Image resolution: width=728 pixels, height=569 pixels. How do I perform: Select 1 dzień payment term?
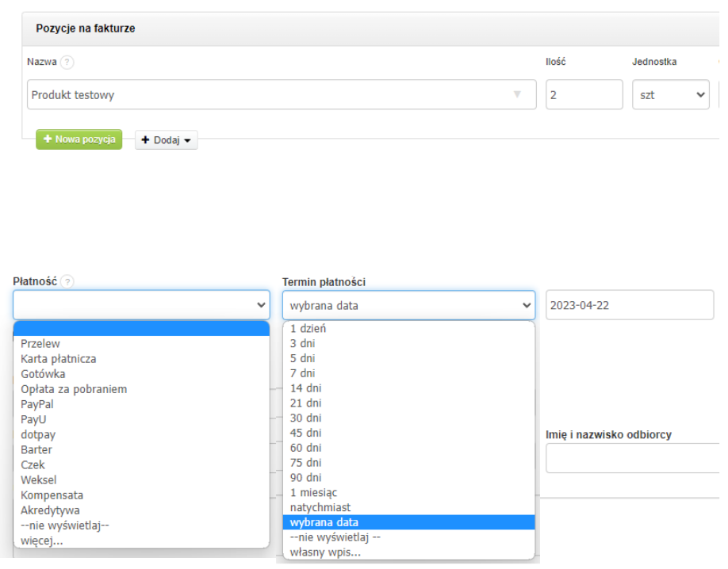click(x=408, y=329)
